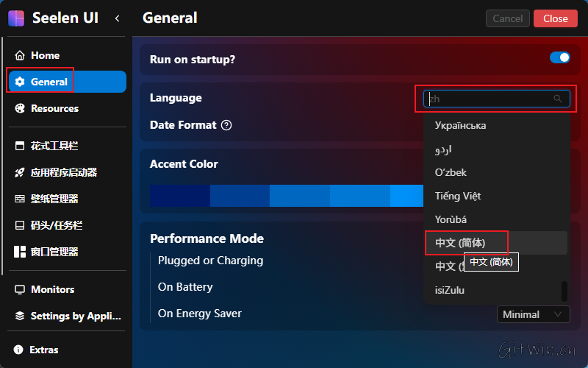Click the Seelen UI logo icon

pyautogui.click(x=16, y=18)
